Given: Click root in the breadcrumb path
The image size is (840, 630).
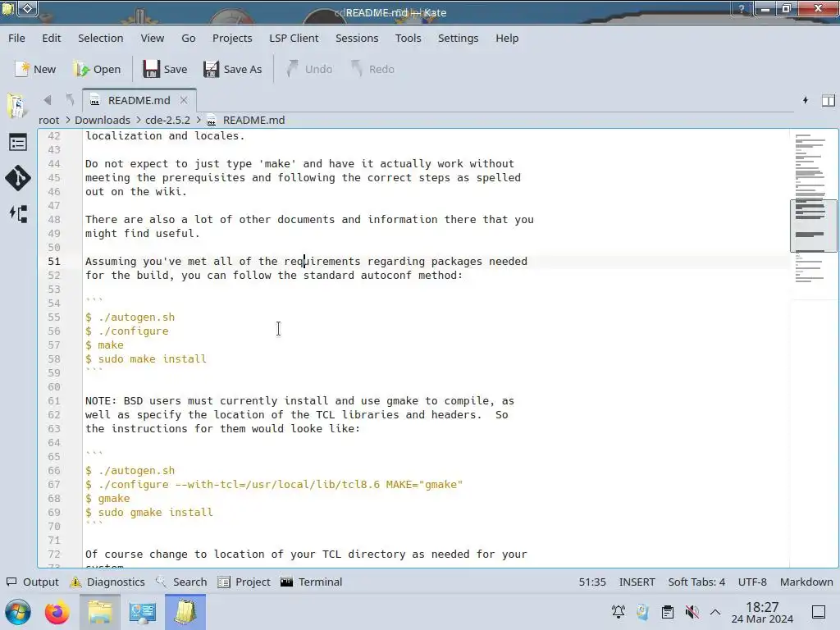Looking at the screenshot, I should [48, 120].
